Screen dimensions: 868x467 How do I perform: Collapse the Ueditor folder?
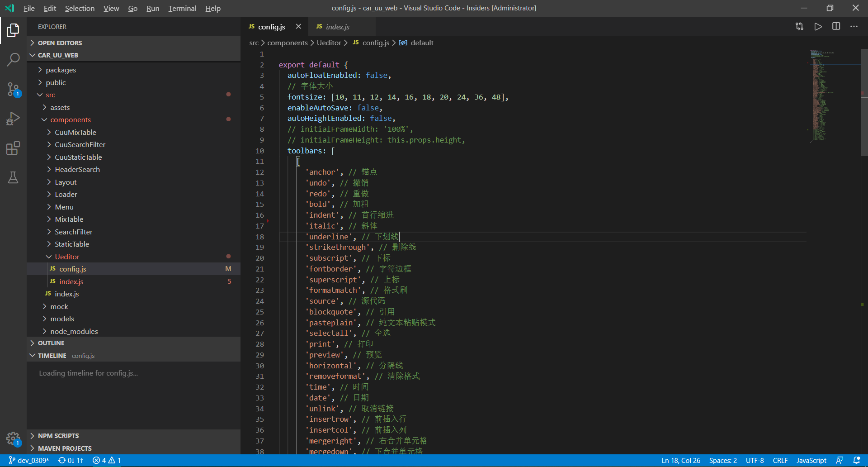67,257
